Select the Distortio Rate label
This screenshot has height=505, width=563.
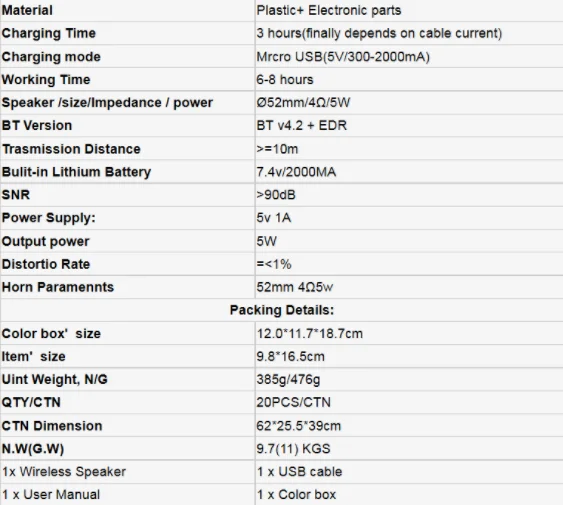pos(46,264)
